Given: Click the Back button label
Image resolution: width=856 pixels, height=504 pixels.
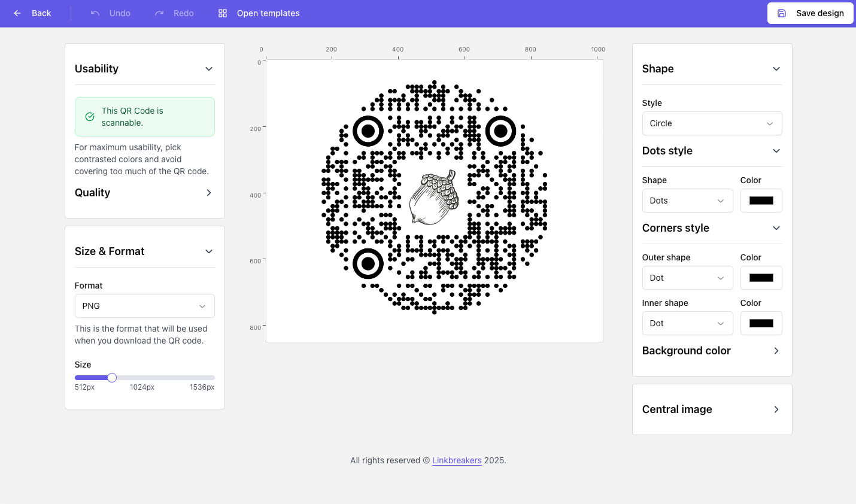Looking at the screenshot, I should coord(41,13).
